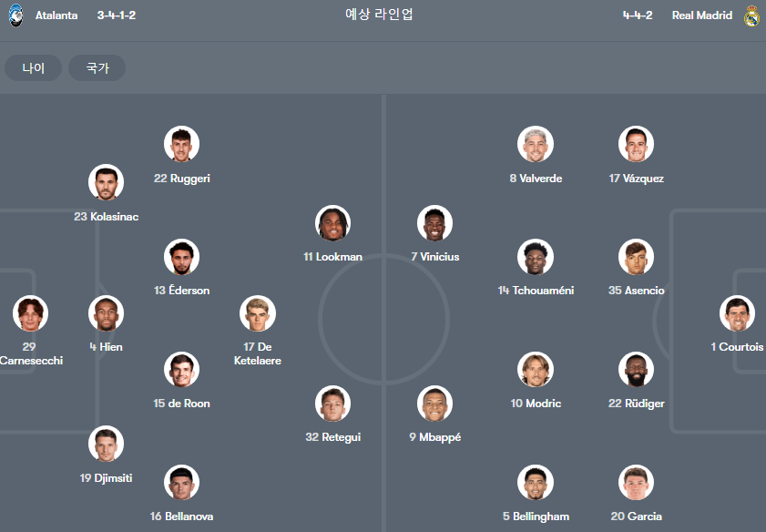The width and height of the screenshot is (766, 532).
Task: Click the Real Madrid club crest icon
Action: click(x=751, y=15)
